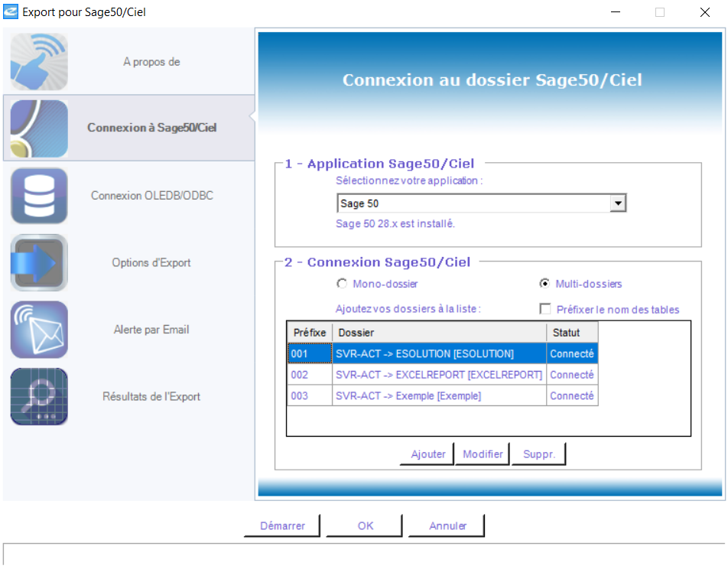Click the Suppr. button
The width and height of the screenshot is (728, 569).
tap(539, 454)
